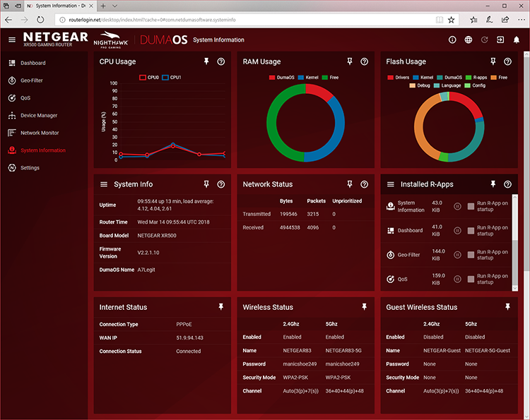Pin the Network Status panel
This screenshot has width=530, height=420.
click(350, 184)
